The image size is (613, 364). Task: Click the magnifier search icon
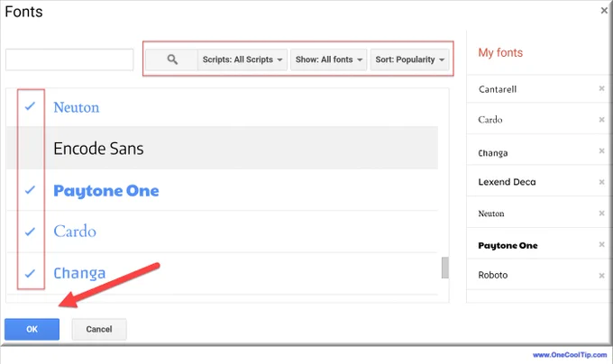172,59
